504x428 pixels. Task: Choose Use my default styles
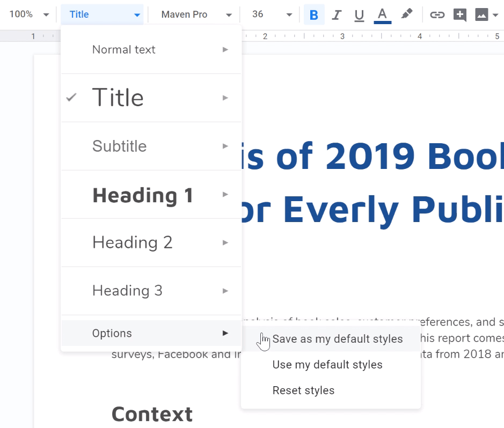tap(327, 365)
